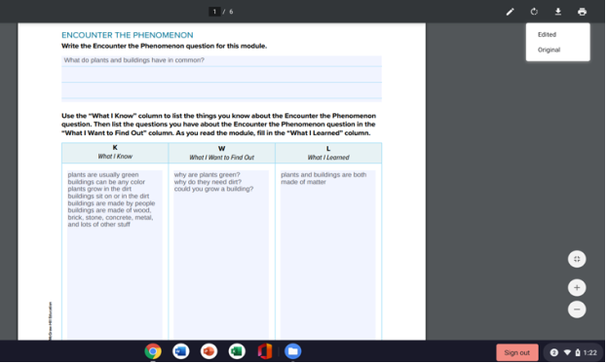Fit page to window button
Viewport: 607px width, 364px height.
tap(577, 259)
